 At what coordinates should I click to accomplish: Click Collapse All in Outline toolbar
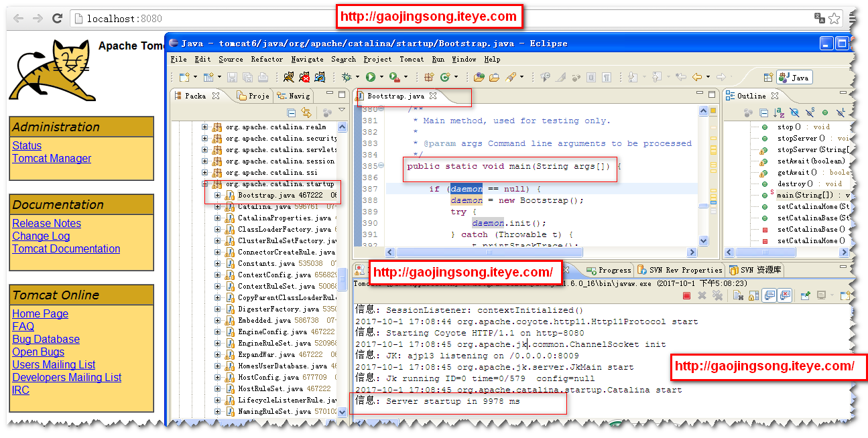coord(763,113)
